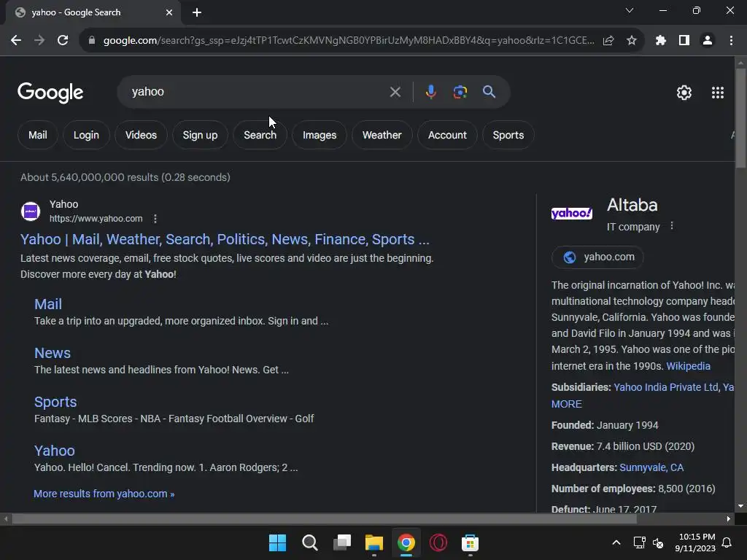Click the address bar URL
The width and height of the screenshot is (747, 560).
pos(348,41)
